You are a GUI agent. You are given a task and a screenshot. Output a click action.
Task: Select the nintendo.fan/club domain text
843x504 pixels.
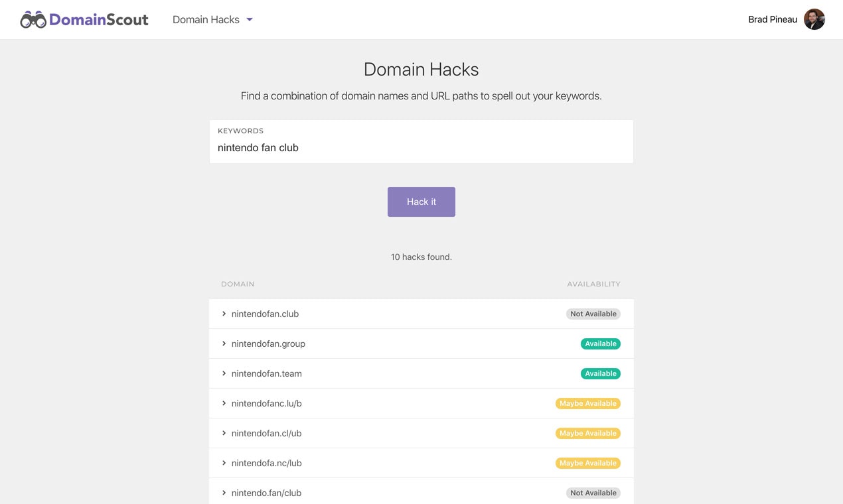(266, 493)
